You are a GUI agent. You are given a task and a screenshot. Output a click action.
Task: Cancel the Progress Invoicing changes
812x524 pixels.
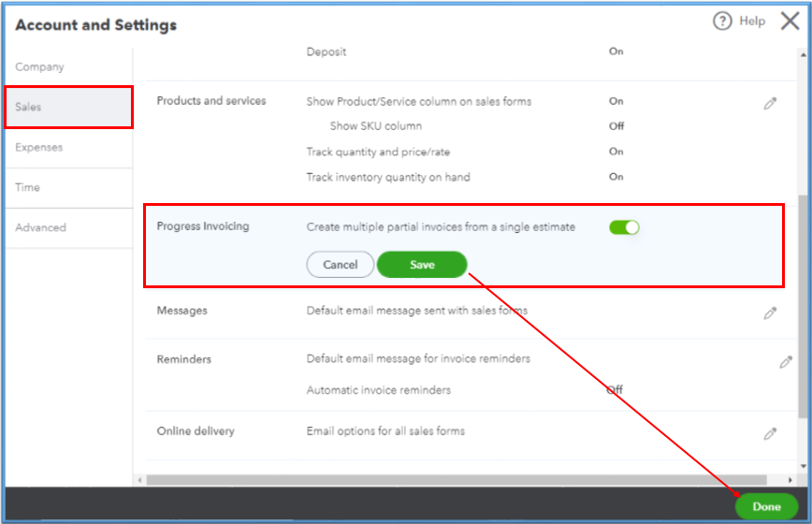pyautogui.click(x=341, y=265)
